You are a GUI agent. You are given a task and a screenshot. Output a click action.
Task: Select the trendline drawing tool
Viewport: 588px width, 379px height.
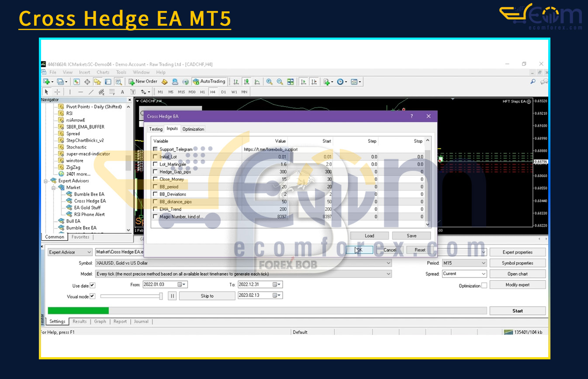click(x=91, y=92)
